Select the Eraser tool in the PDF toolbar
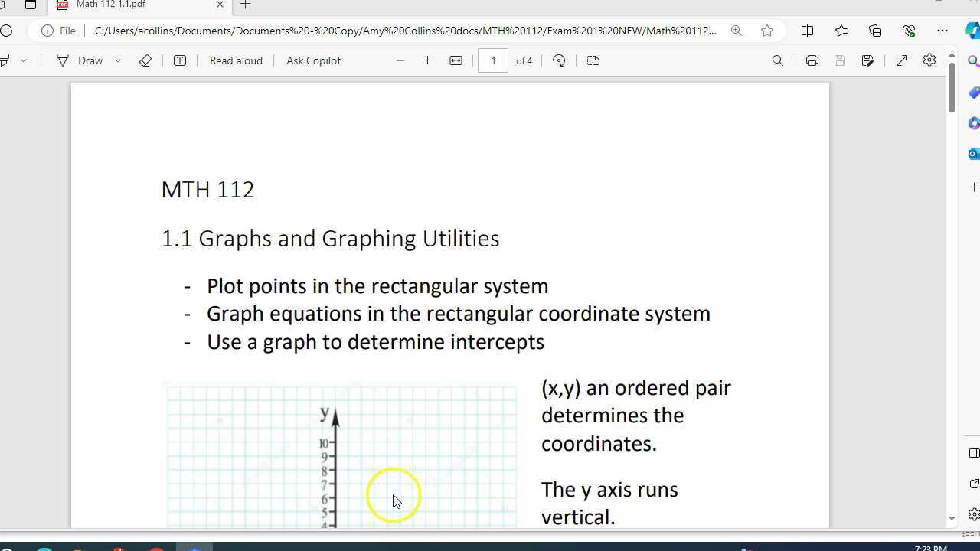 pyautogui.click(x=145, y=60)
